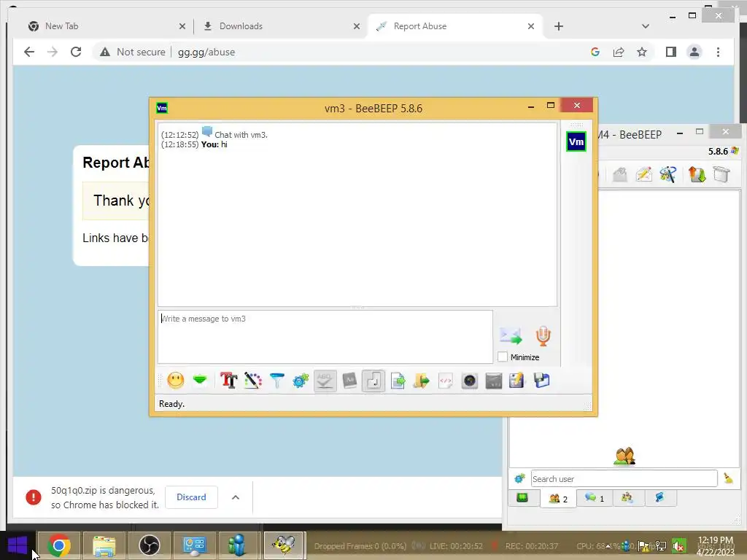Send a folder with folder arrow icon

coord(421,381)
